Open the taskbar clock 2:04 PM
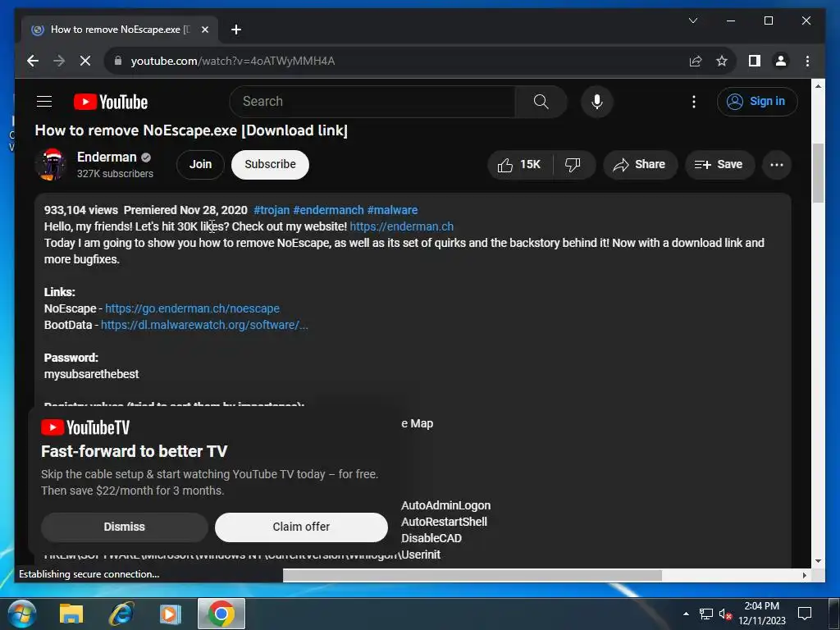The height and width of the screenshot is (630, 840). 762,614
